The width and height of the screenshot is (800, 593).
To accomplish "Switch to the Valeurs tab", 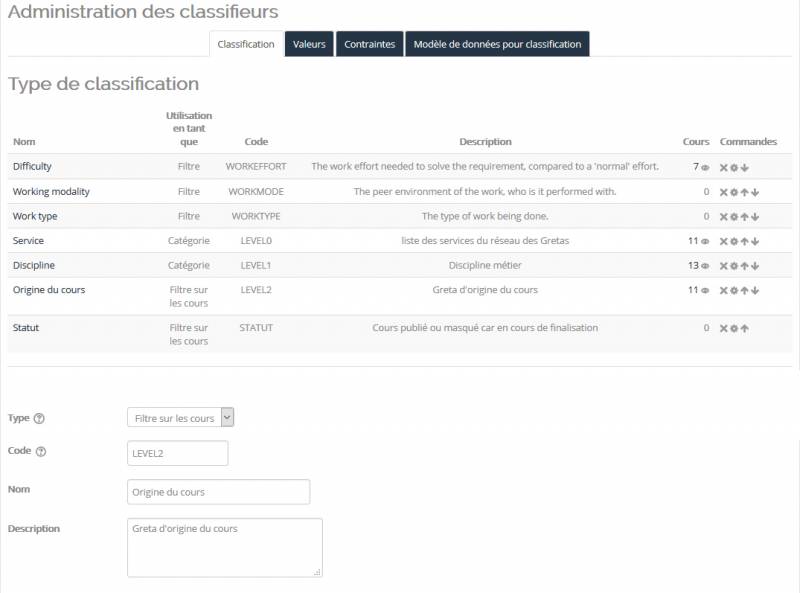I will point(309,44).
